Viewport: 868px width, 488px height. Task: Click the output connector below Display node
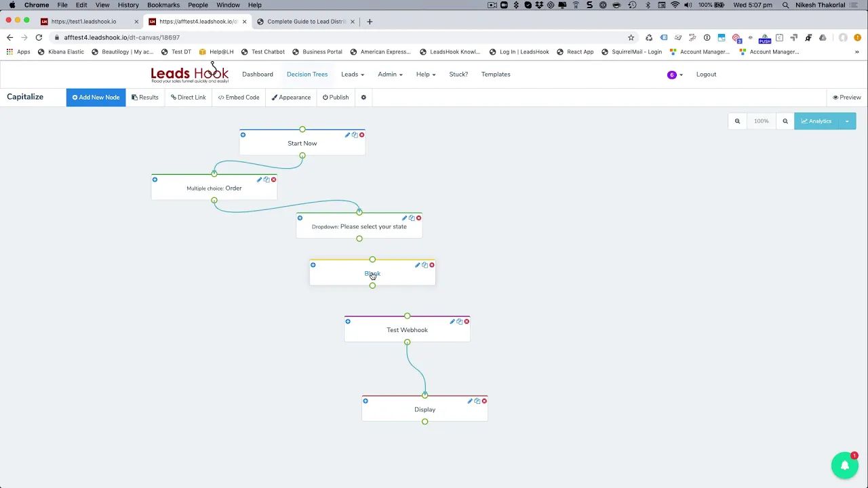click(x=425, y=422)
